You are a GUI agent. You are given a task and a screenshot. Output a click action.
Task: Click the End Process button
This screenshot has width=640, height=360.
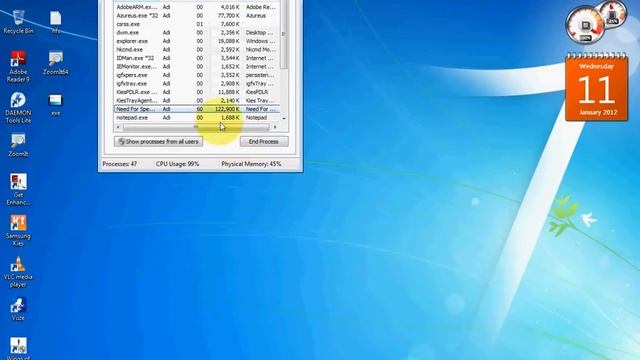tap(264, 142)
